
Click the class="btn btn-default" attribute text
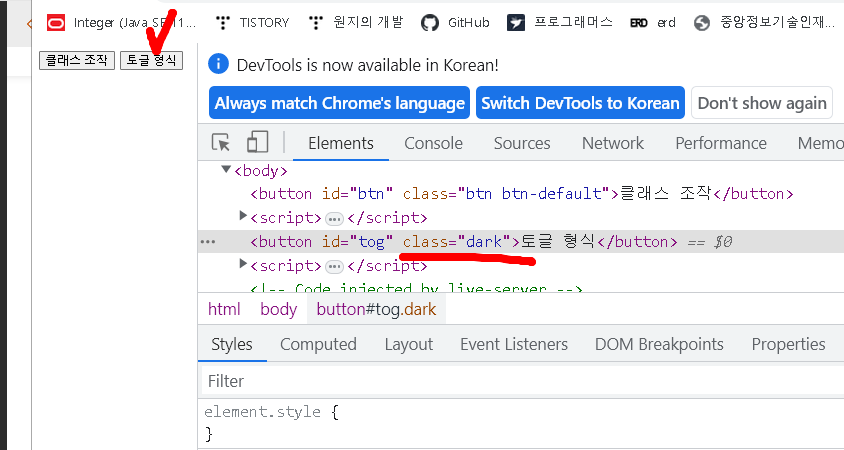coord(505,194)
